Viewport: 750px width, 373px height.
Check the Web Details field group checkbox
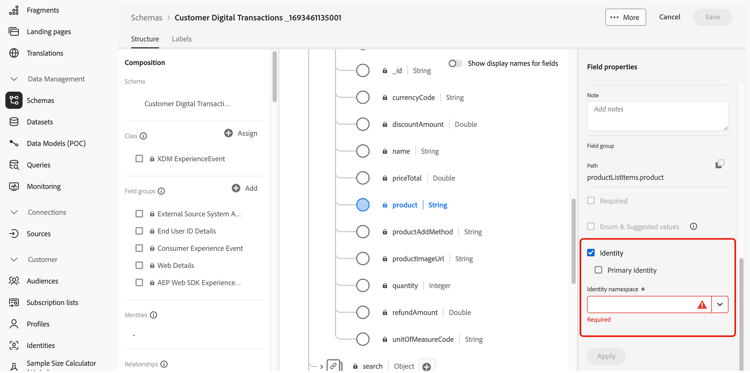coord(139,265)
